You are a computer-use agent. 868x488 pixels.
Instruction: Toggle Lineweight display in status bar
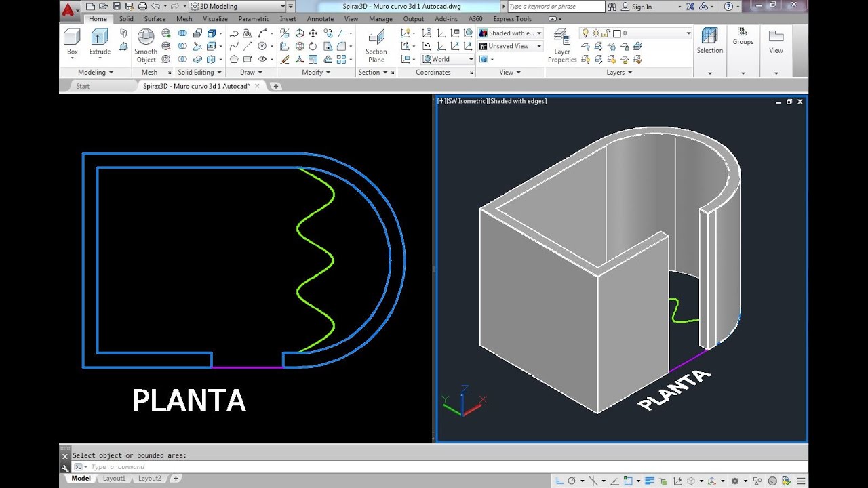coord(648,481)
